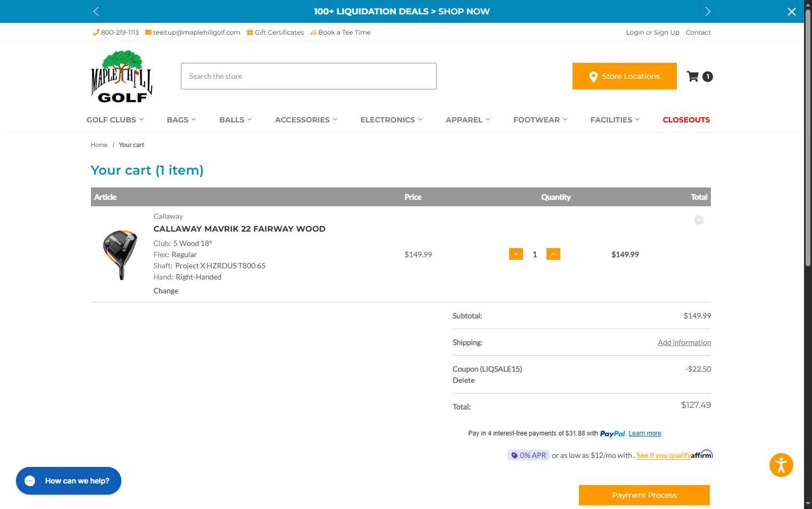Expand the Balls menu
Viewport: 812px width, 509px height.
236,120
